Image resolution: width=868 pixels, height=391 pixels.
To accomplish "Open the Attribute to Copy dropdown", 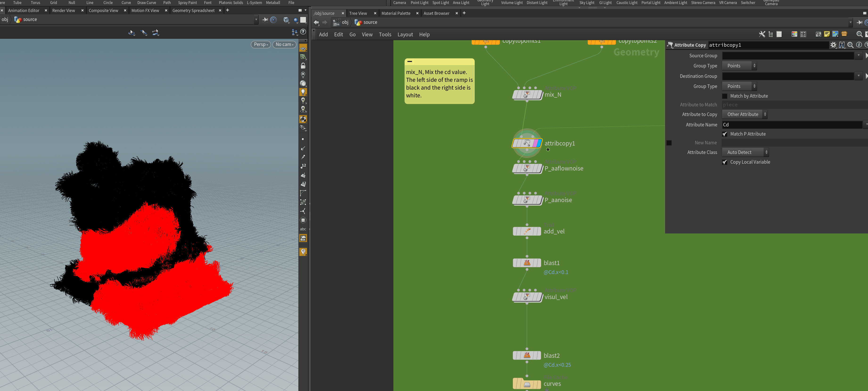I will (x=744, y=114).
